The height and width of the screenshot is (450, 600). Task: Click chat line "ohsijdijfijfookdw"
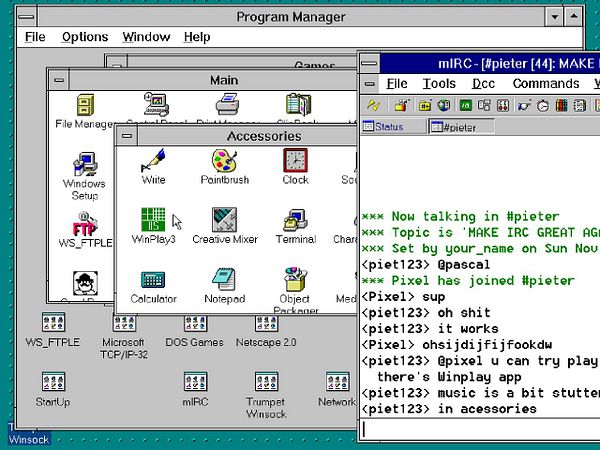pyautogui.click(x=457, y=345)
